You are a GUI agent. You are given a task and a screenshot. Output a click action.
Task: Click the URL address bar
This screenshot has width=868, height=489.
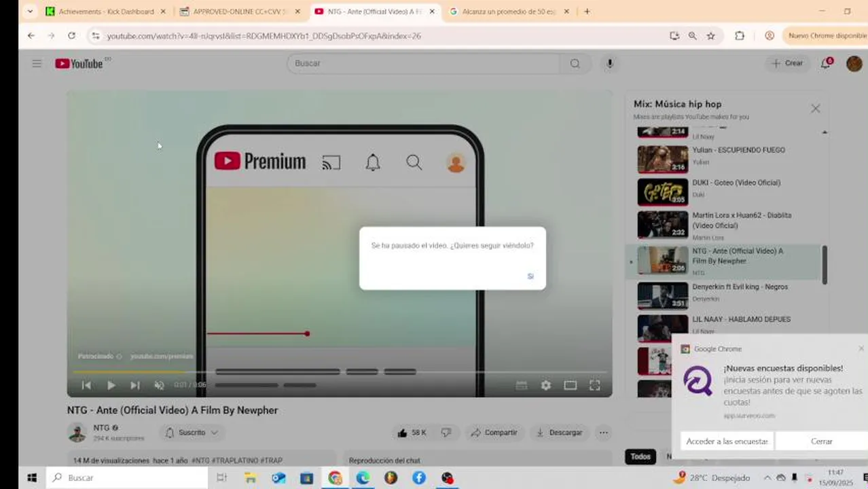click(380, 36)
